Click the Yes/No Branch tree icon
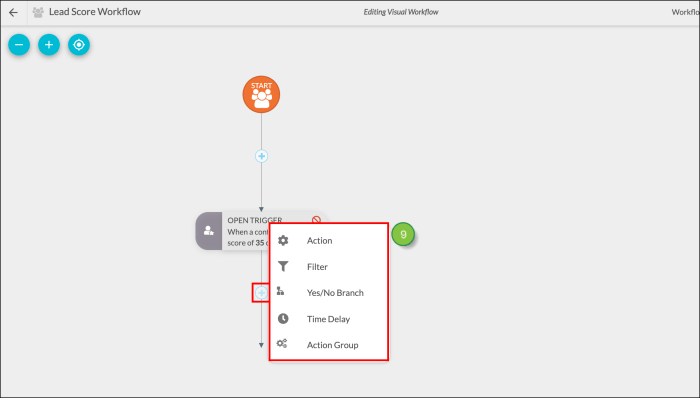 pos(280,291)
